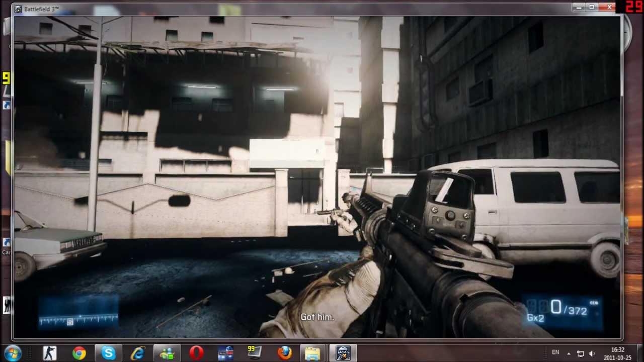Open Windows Explorer folder icon
This screenshot has height=362, width=644.
[313, 353]
